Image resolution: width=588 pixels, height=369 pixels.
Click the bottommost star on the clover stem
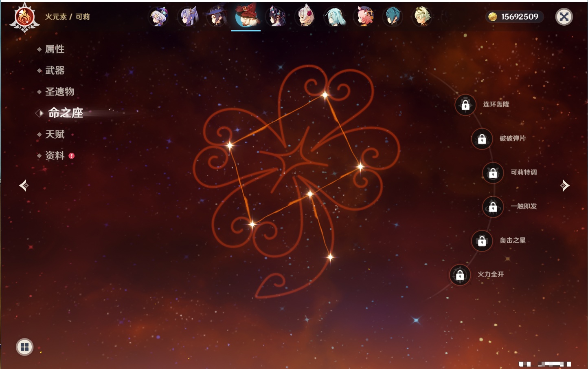pos(330,257)
